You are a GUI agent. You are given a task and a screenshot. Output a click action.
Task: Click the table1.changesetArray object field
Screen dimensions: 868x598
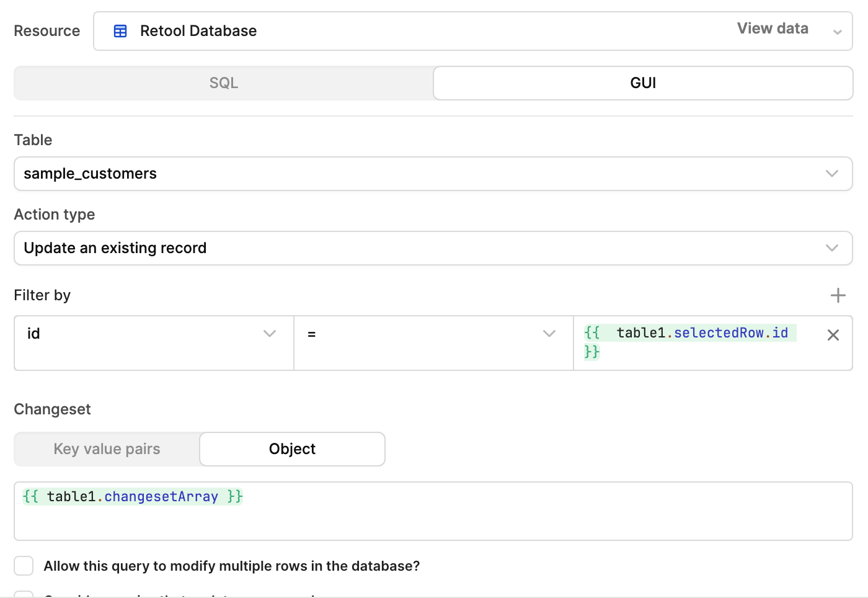[433, 511]
